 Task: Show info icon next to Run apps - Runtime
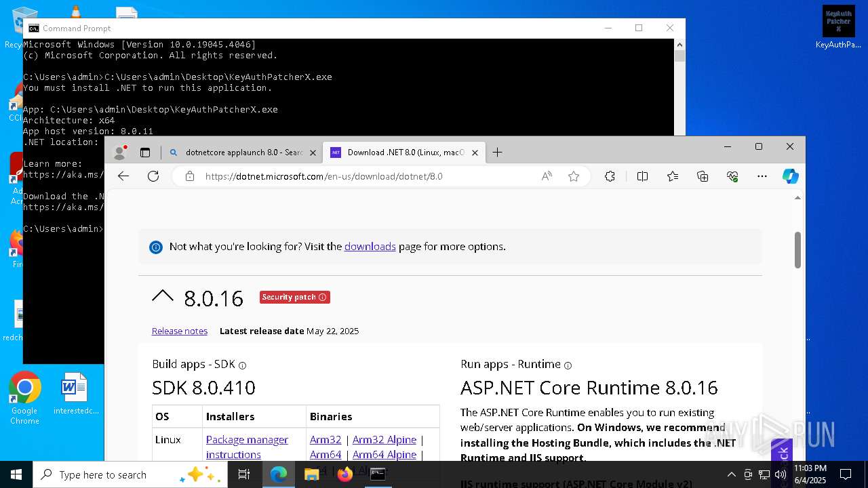click(568, 365)
